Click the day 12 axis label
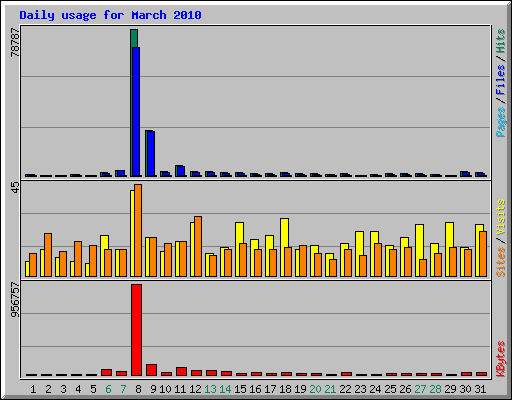512x400 pixels. (195, 389)
